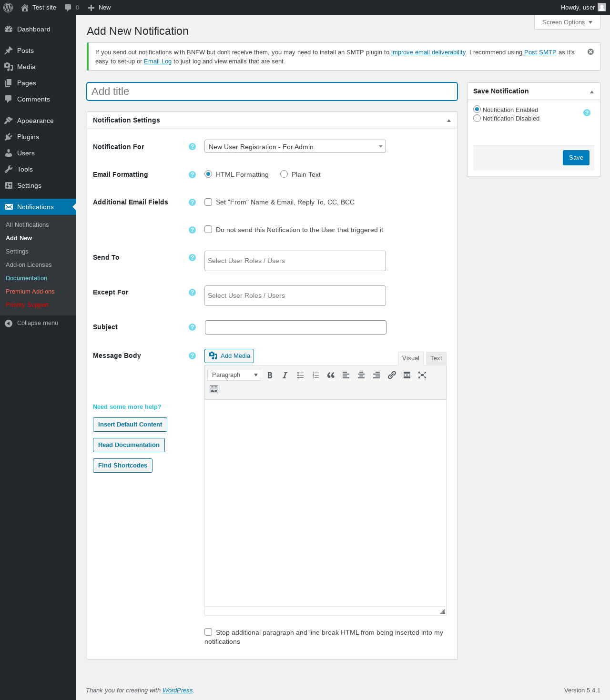Open All Notifications submenu item
The height and width of the screenshot is (700, 610).
click(x=27, y=225)
